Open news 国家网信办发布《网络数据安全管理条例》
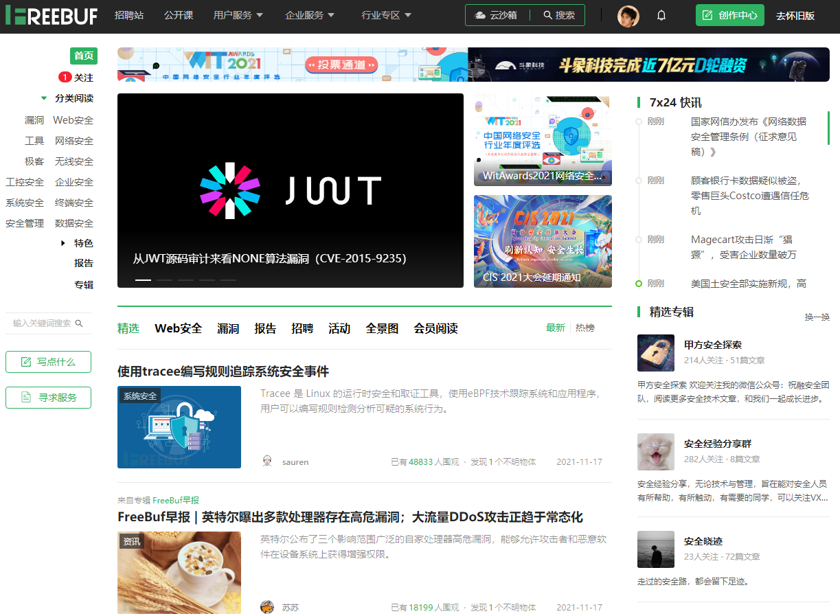The height and width of the screenshot is (616, 840). pyautogui.click(x=749, y=137)
